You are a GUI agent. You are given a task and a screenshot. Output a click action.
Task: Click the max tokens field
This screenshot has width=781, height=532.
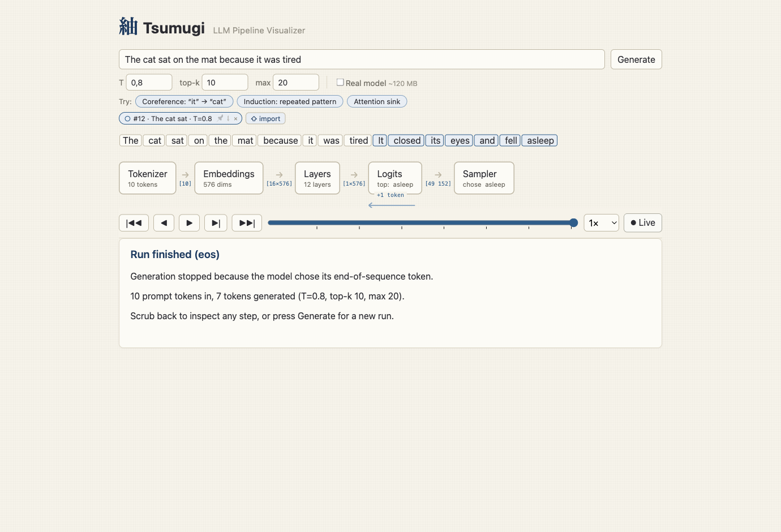[x=296, y=83]
